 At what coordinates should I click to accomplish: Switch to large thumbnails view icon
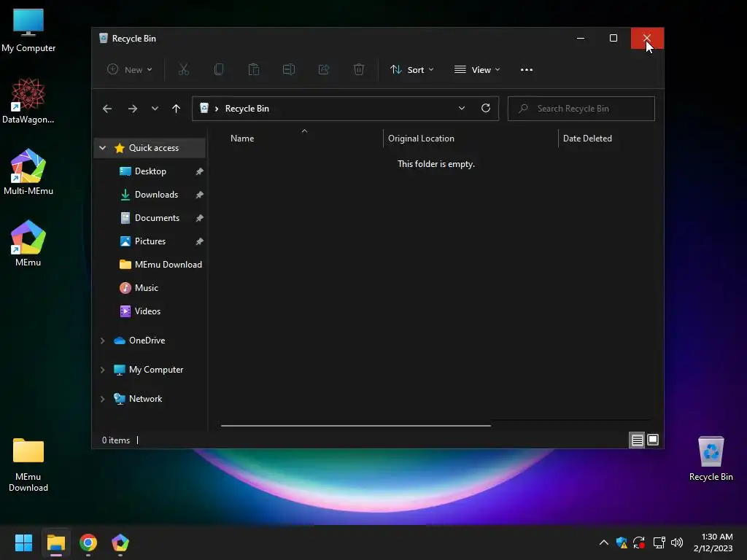click(x=653, y=440)
